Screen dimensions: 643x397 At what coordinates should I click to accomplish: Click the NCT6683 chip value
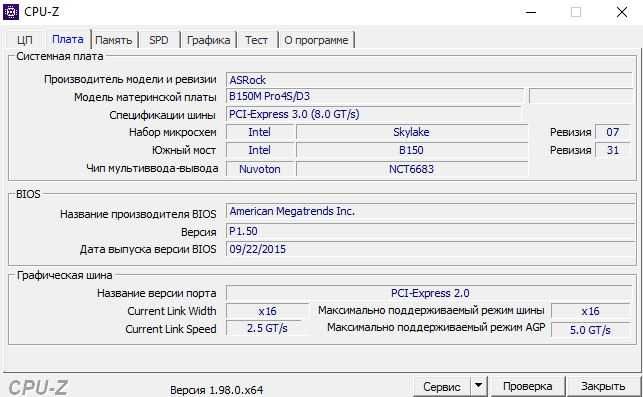tap(412, 169)
